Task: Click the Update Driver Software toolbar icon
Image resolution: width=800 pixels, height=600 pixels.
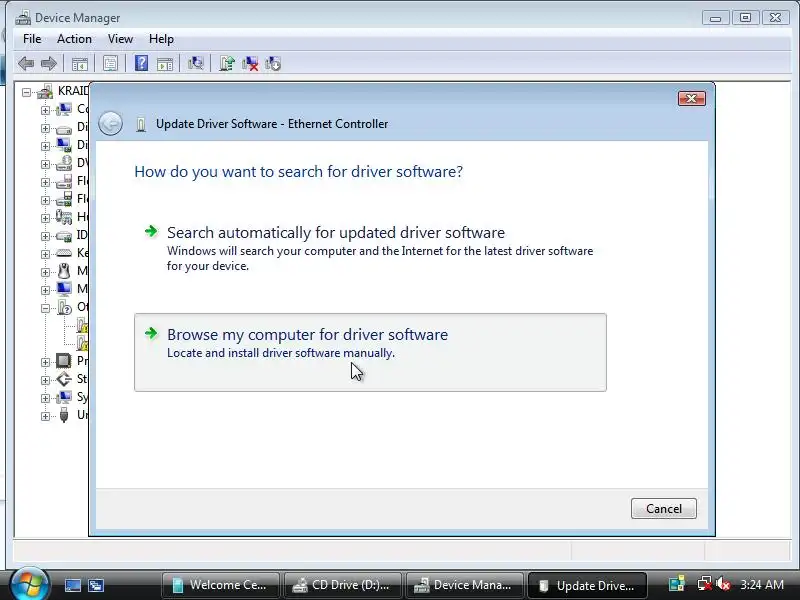Action: 227,63
